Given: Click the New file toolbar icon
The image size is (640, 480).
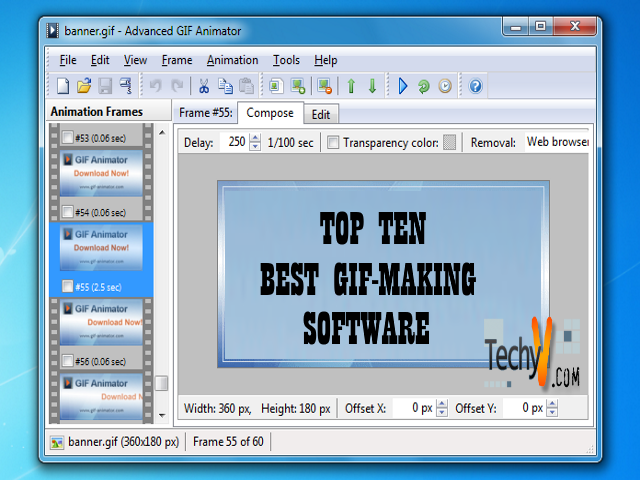Looking at the screenshot, I should tap(63, 86).
